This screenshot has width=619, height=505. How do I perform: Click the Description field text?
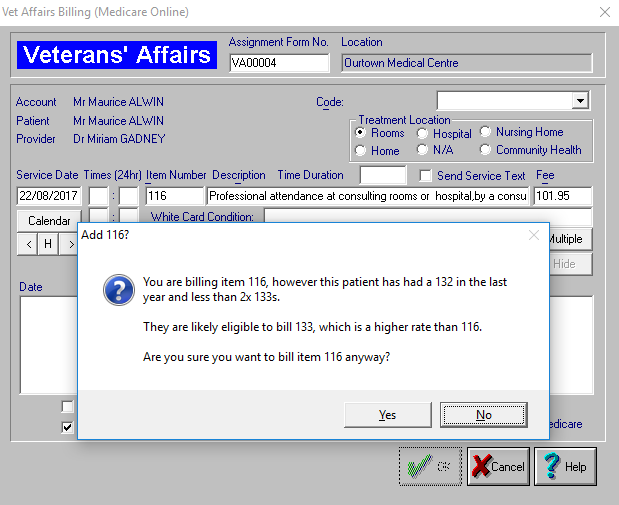(x=368, y=196)
